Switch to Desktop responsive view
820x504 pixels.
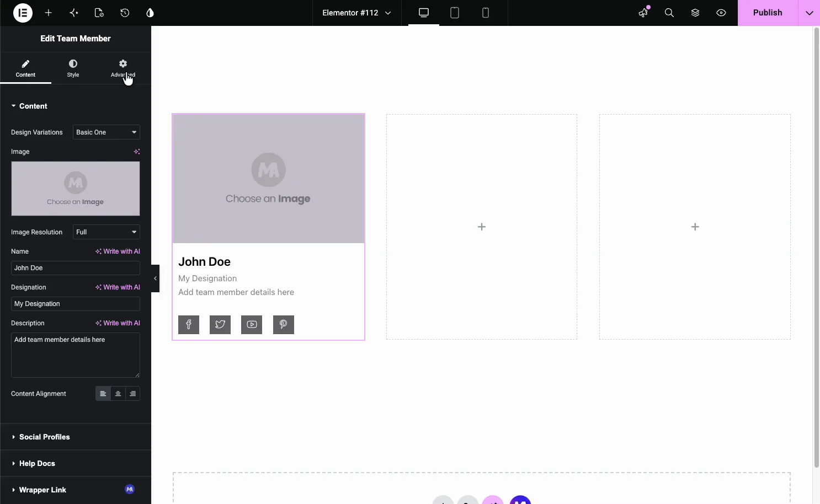tap(424, 13)
